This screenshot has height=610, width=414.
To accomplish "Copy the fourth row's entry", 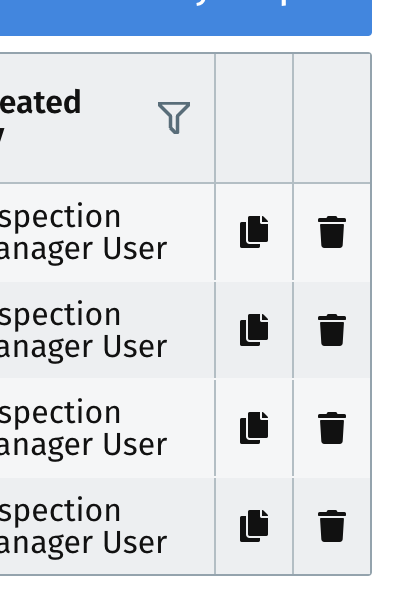I will (x=254, y=526).
